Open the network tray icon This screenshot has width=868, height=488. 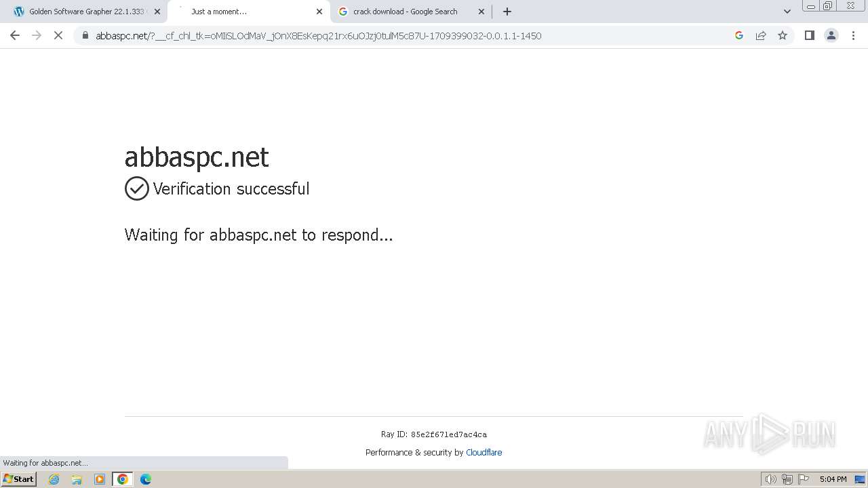787,479
